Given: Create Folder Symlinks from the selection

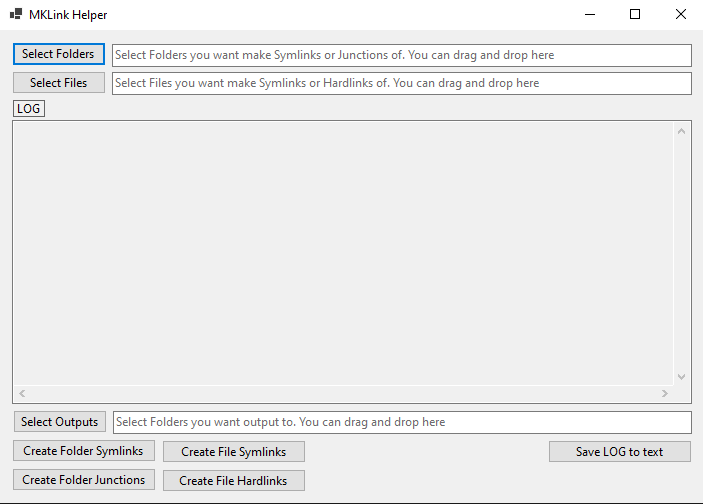Looking at the screenshot, I should 83,451.
